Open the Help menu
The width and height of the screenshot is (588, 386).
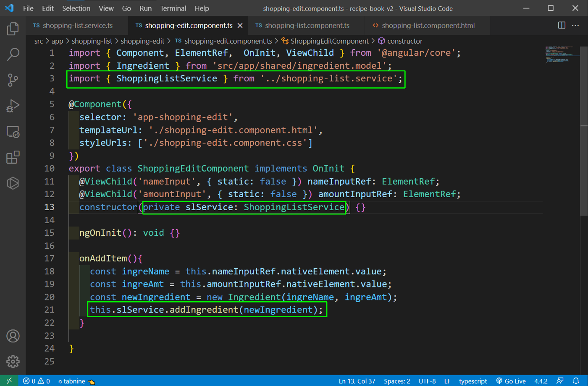click(202, 8)
